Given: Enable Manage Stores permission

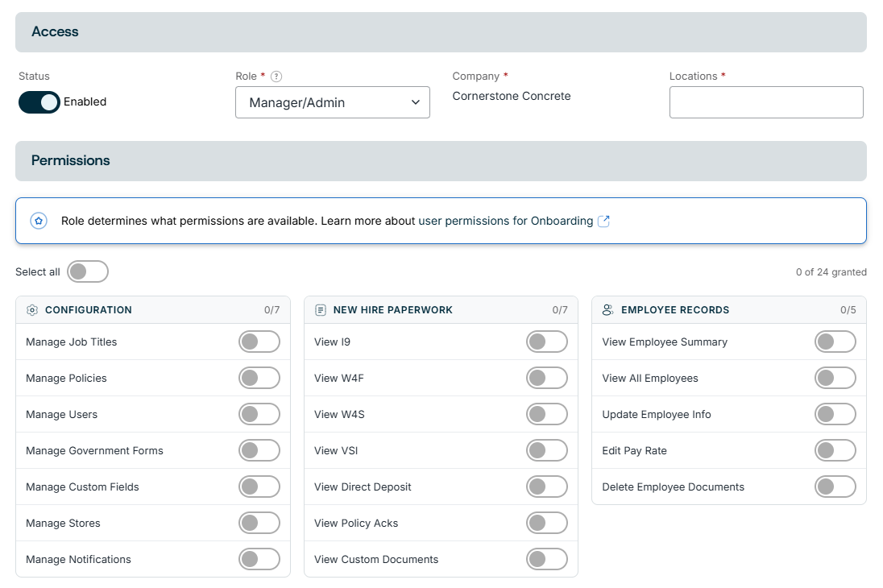Looking at the screenshot, I should (259, 523).
